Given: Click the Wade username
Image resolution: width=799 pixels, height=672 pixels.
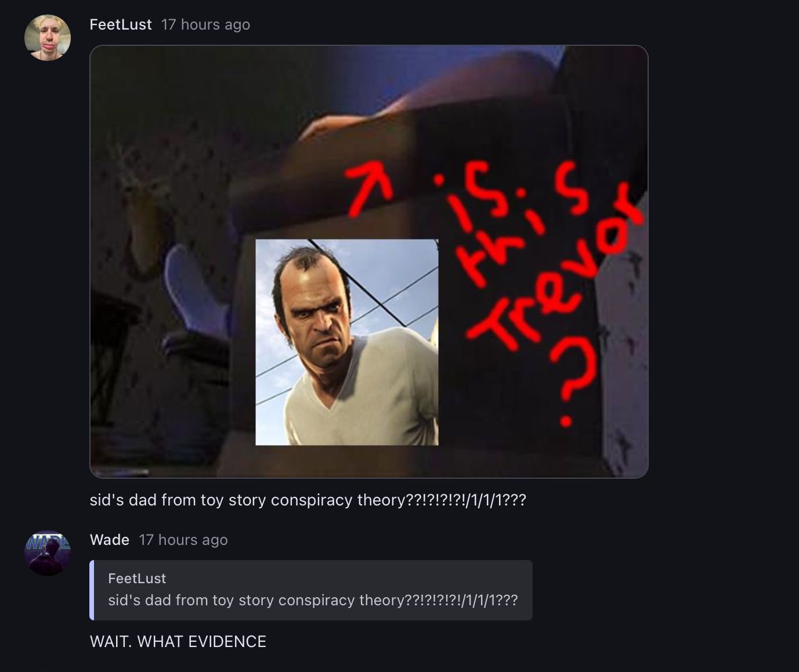Looking at the screenshot, I should point(110,540).
